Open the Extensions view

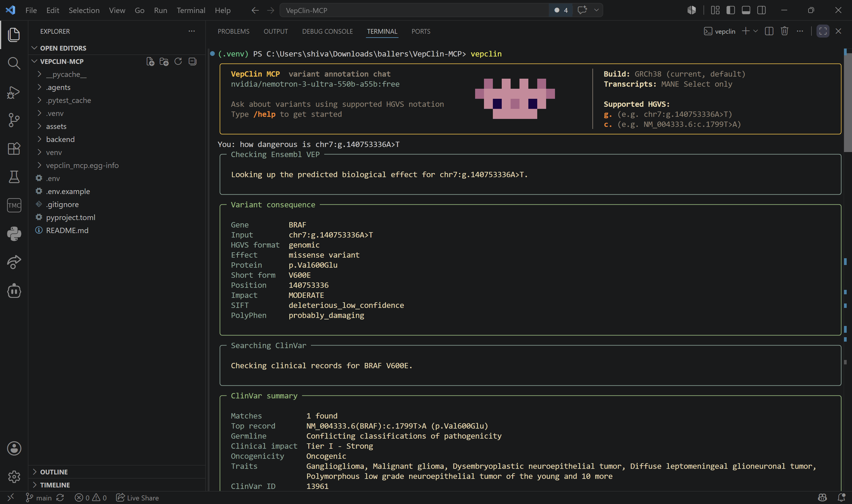tap(14, 149)
